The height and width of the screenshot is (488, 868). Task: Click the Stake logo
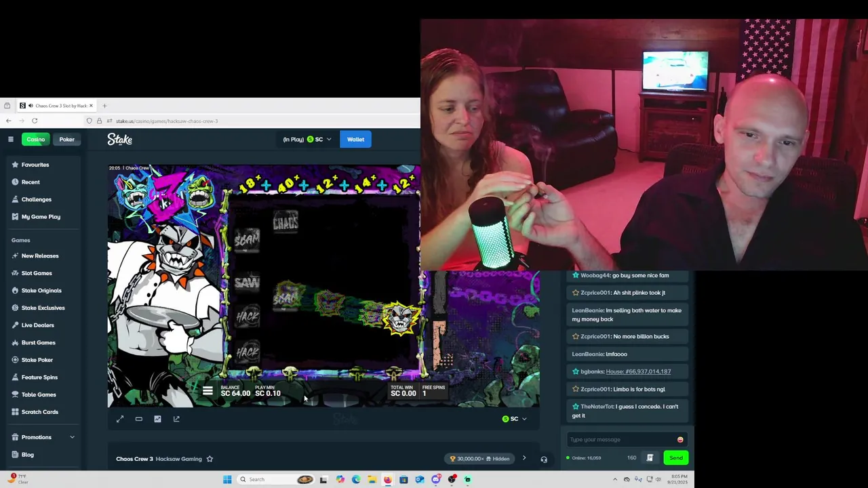119,139
